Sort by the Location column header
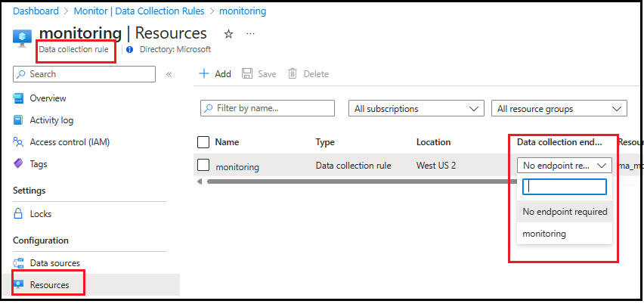Image resolution: width=644 pixels, height=304 pixels. click(x=433, y=142)
